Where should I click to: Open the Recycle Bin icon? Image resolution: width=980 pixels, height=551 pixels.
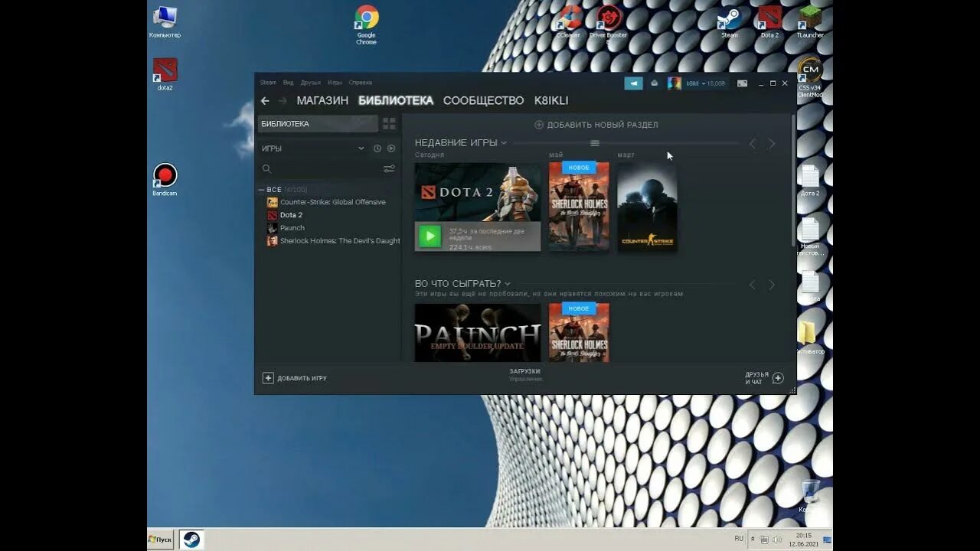810,496
